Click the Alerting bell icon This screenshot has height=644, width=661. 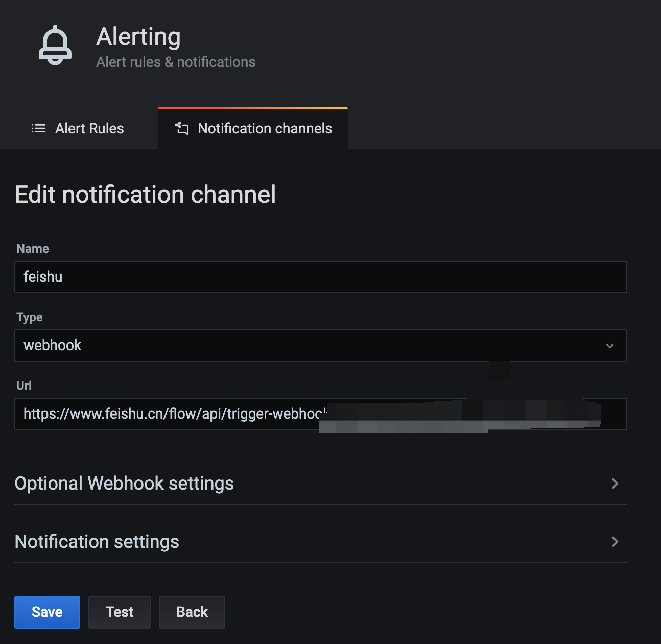click(x=55, y=46)
